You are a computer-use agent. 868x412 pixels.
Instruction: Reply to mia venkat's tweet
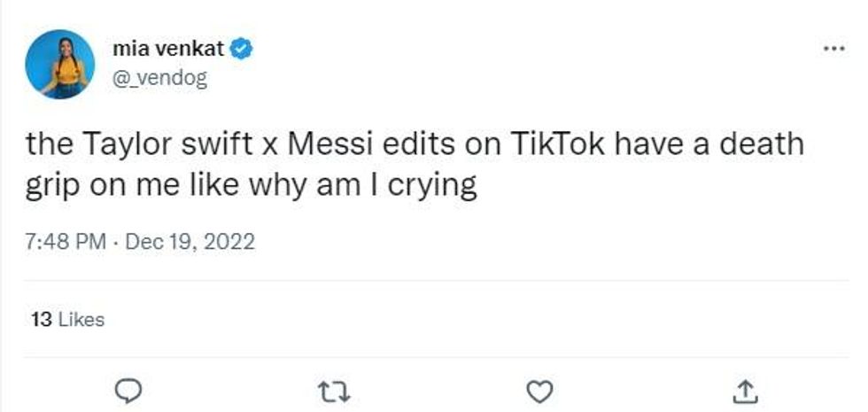click(128, 390)
